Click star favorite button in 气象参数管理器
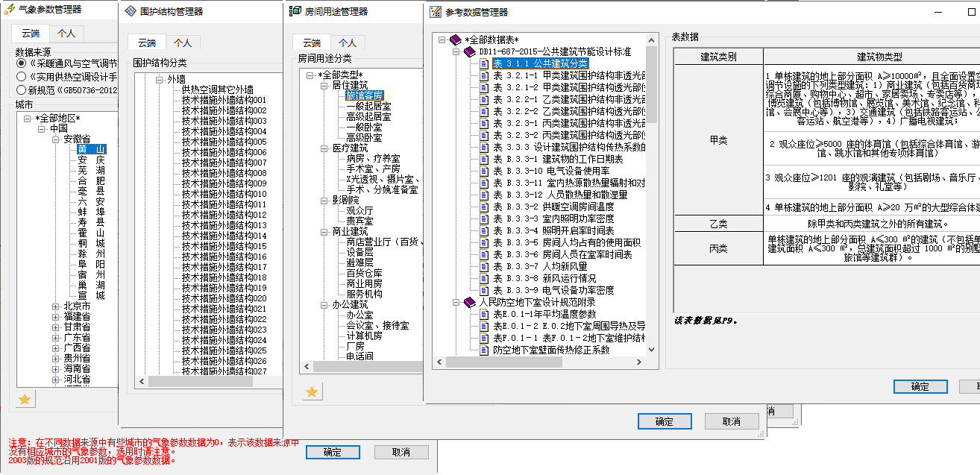Image resolution: width=980 pixels, height=475 pixels. (25, 400)
